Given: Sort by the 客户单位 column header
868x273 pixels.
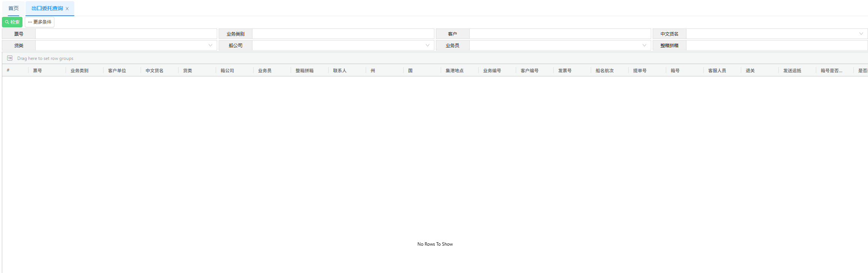Looking at the screenshot, I should 117,70.
